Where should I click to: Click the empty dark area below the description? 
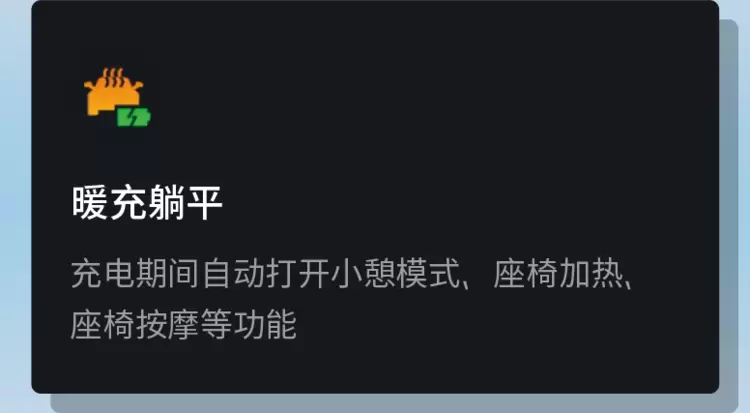375,368
